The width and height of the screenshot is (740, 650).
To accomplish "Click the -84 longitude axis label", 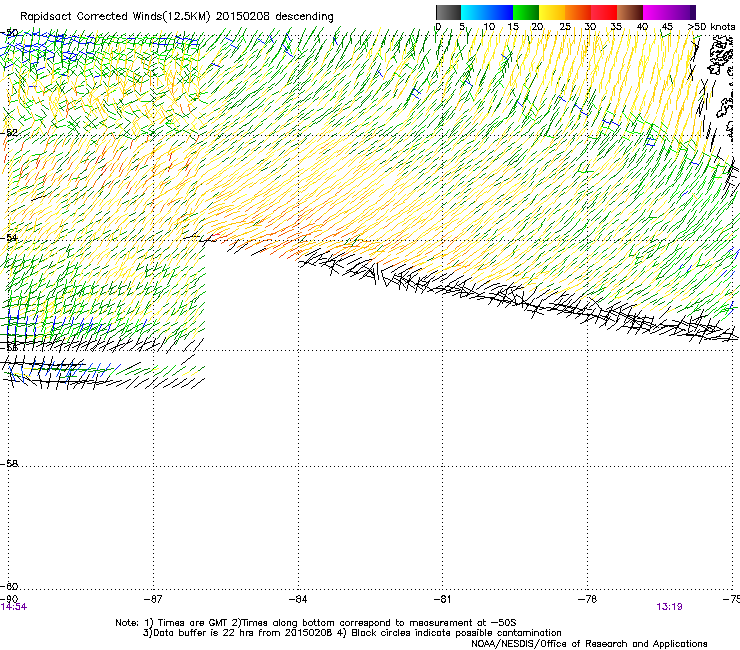I will pos(298,599).
